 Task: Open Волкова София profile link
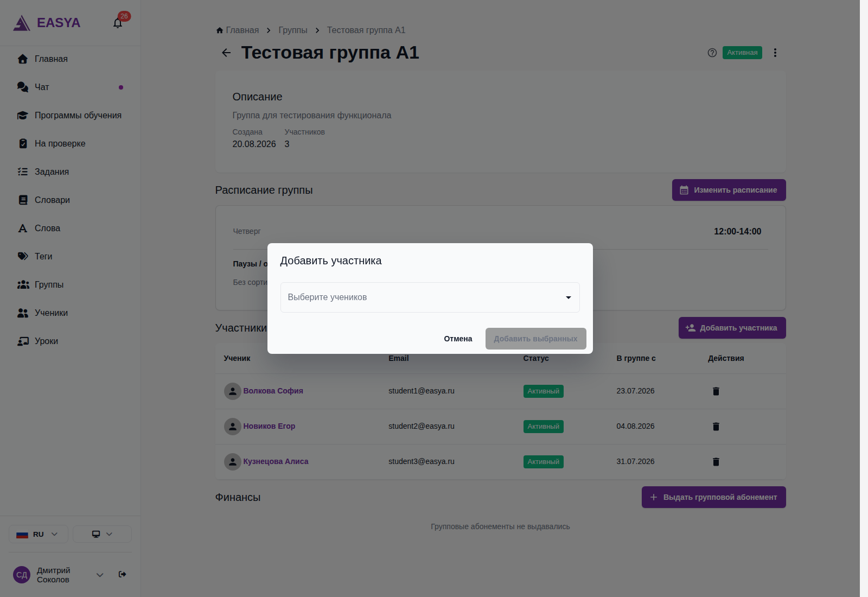click(x=273, y=391)
